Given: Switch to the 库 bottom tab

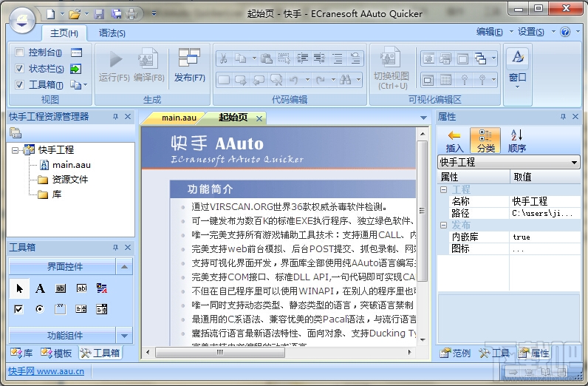Looking at the screenshot, I should tap(21, 353).
